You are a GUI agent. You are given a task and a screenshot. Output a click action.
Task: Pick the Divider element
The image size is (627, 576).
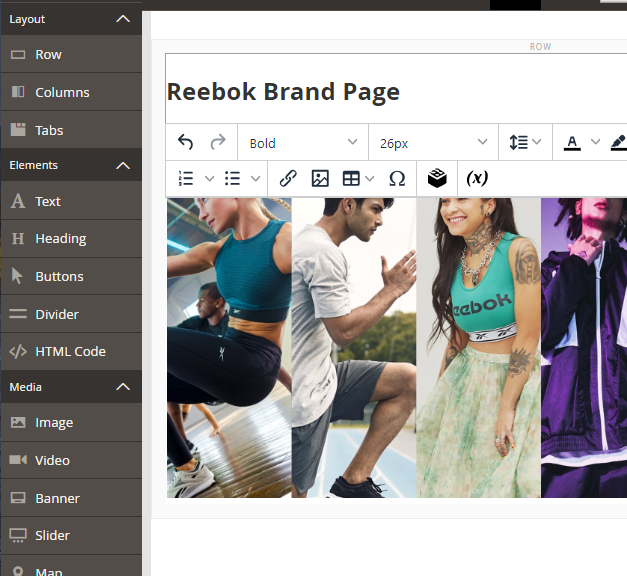[x=71, y=314]
